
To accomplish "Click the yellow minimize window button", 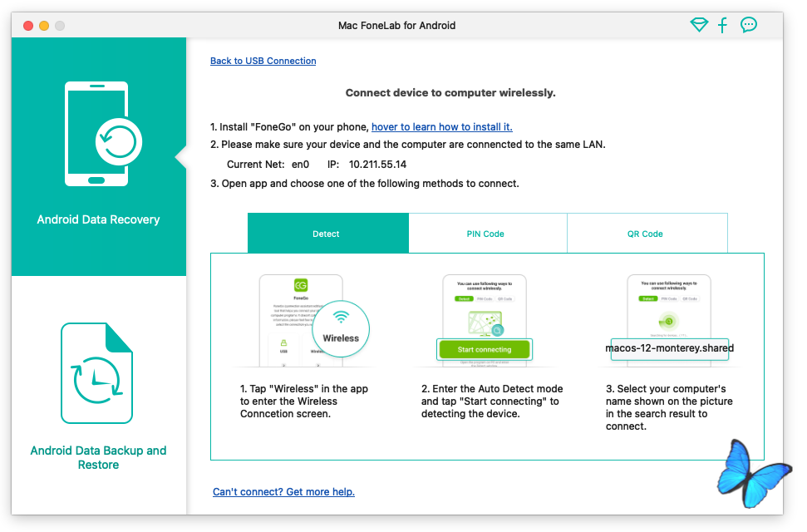I will tap(44, 26).
